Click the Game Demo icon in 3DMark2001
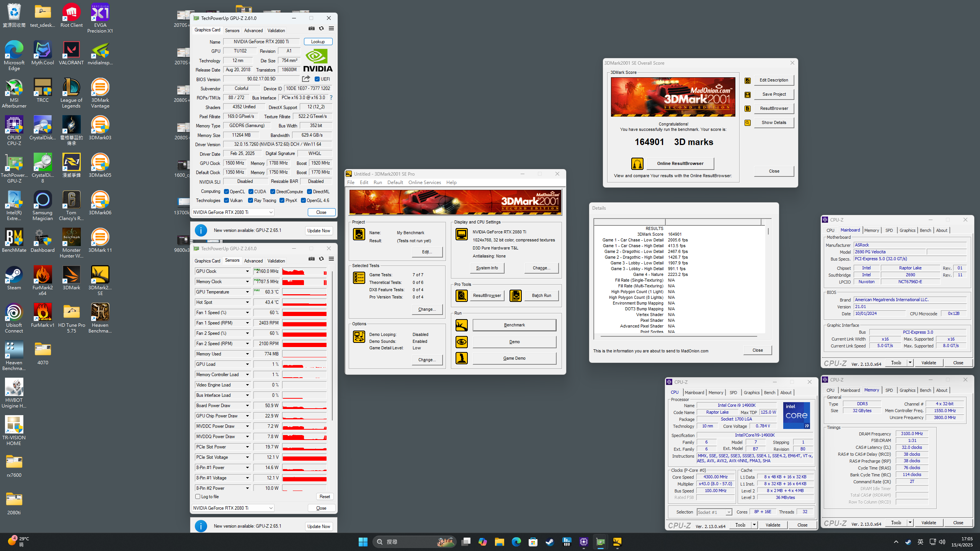This screenshot has width=980, height=551. [x=462, y=358]
